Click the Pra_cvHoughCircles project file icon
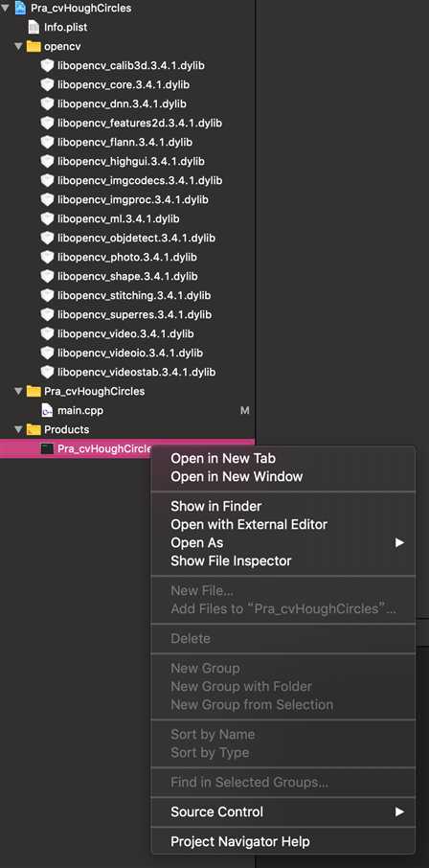Screen dimensions: 429x868 click(20, 8)
